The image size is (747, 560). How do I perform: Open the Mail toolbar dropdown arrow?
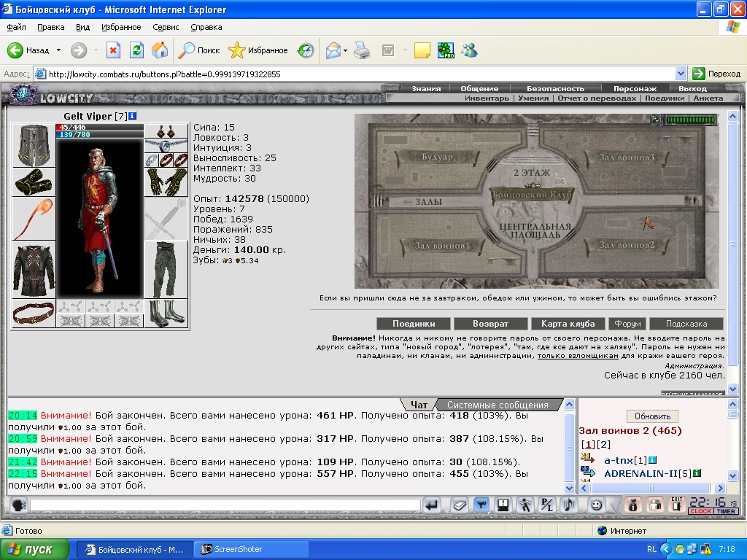coord(345,50)
